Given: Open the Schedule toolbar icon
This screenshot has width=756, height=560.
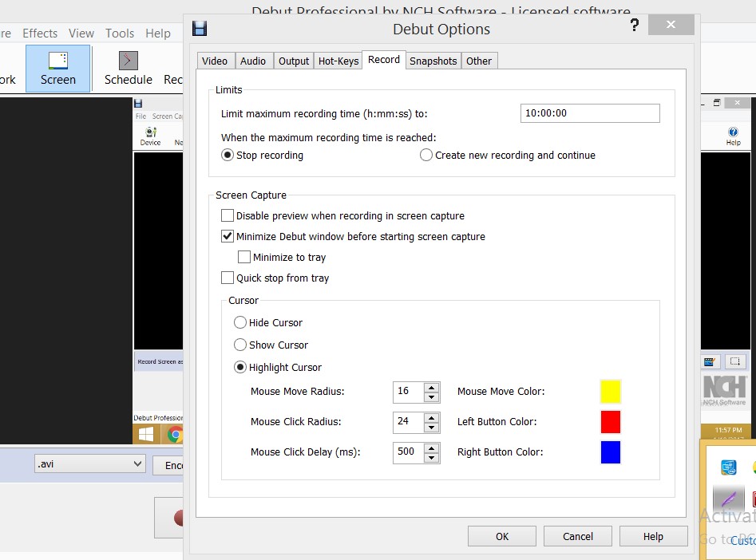Looking at the screenshot, I should (x=129, y=69).
